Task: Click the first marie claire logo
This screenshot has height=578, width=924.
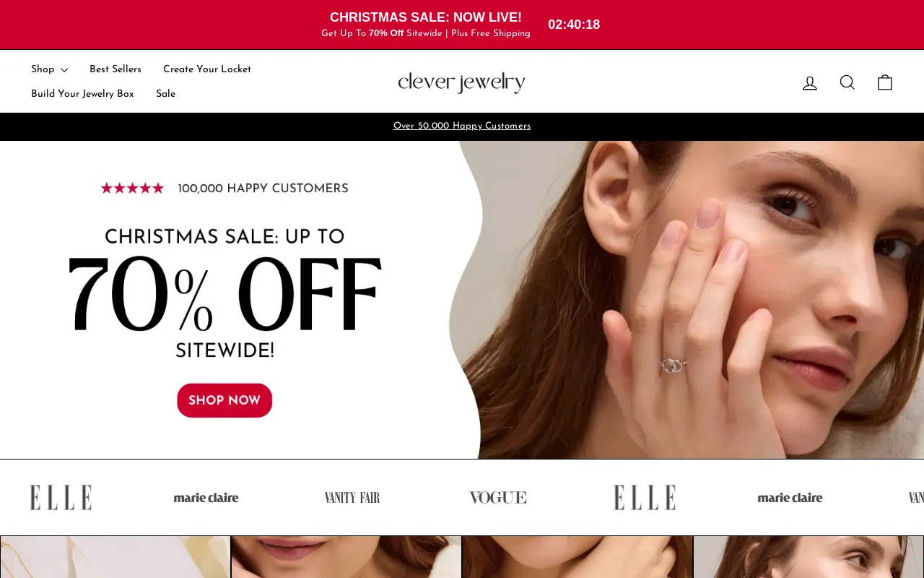Action: coord(206,497)
